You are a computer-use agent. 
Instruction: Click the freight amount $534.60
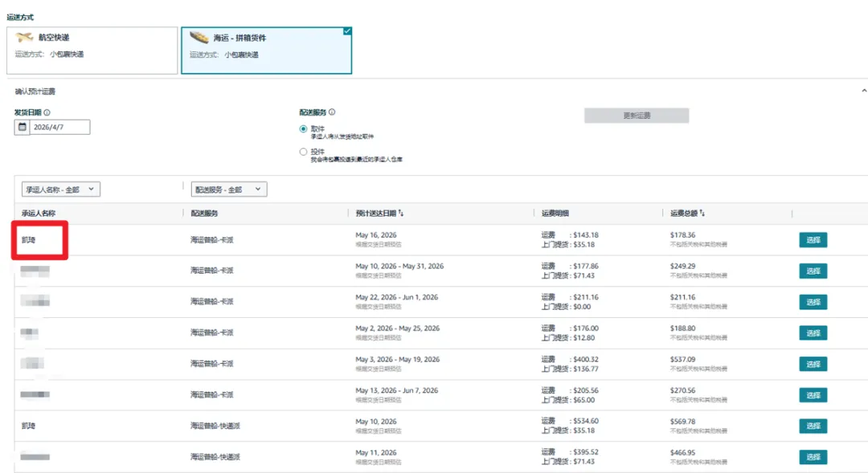click(586, 421)
